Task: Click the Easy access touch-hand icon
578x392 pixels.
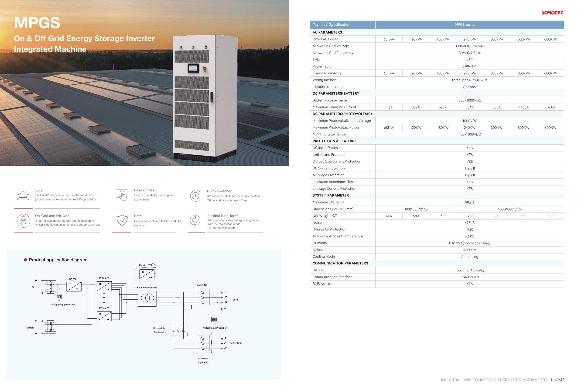Action: pyautogui.click(x=121, y=195)
